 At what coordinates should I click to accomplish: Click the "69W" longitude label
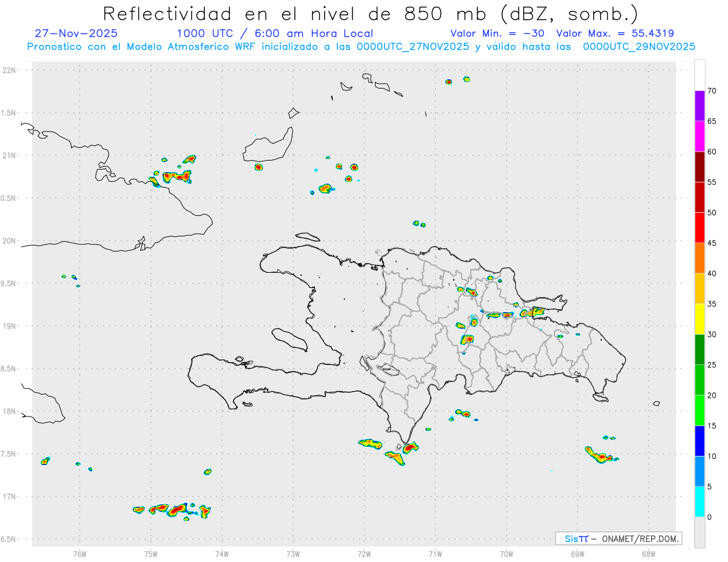point(578,553)
